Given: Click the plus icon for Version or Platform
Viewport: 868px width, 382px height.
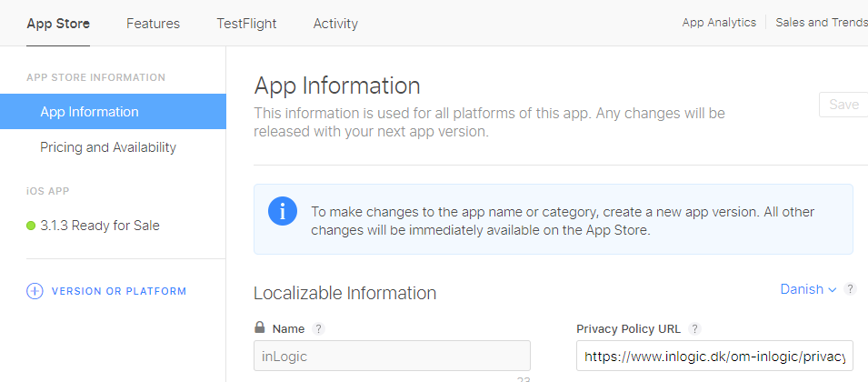Looking at the screenshot, I should pyautogui.click(x=35, y=292).
